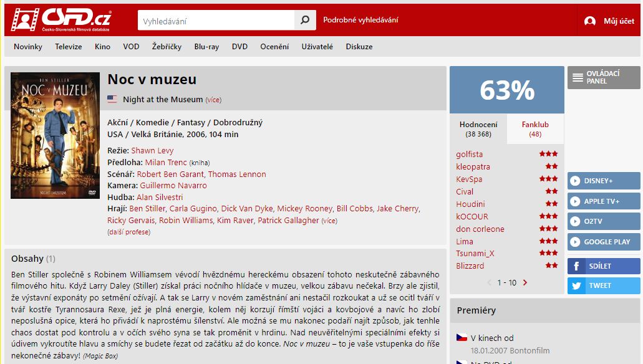Open Thomas Lennon's page

(237, 174)
